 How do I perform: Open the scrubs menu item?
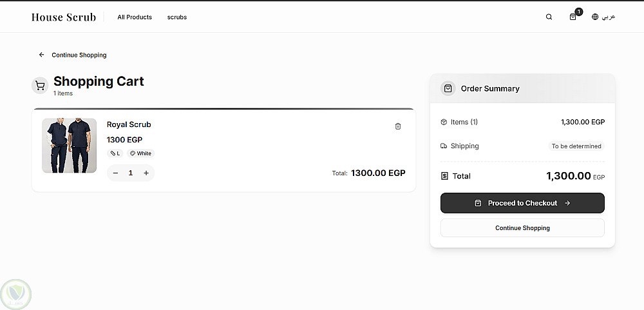click(177, 17)
